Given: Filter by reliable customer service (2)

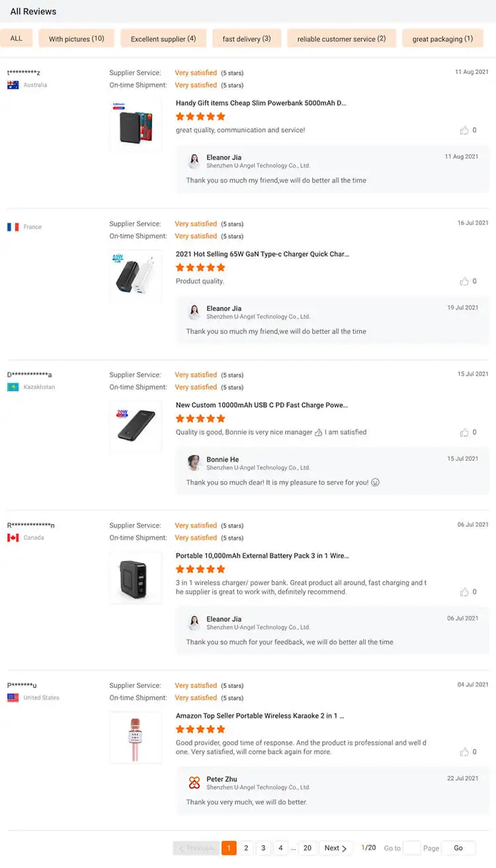Looking at the screenshot, I should click(341, 38).
